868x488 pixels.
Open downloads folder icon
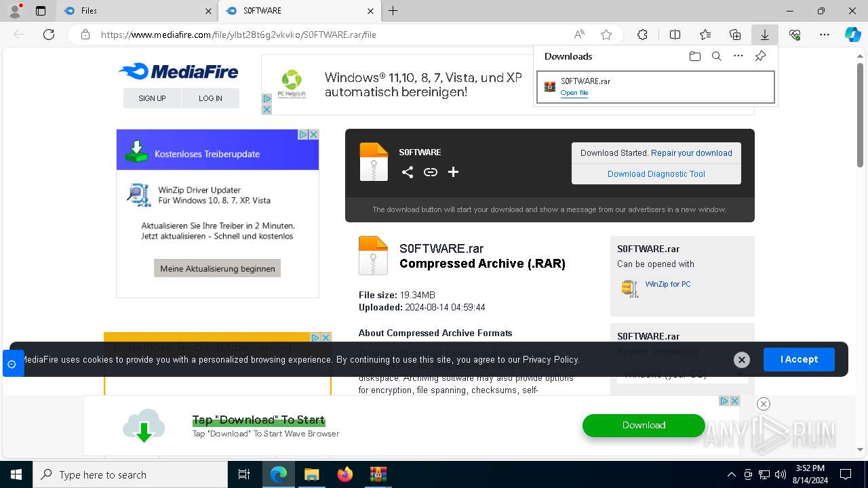[695, 56]
